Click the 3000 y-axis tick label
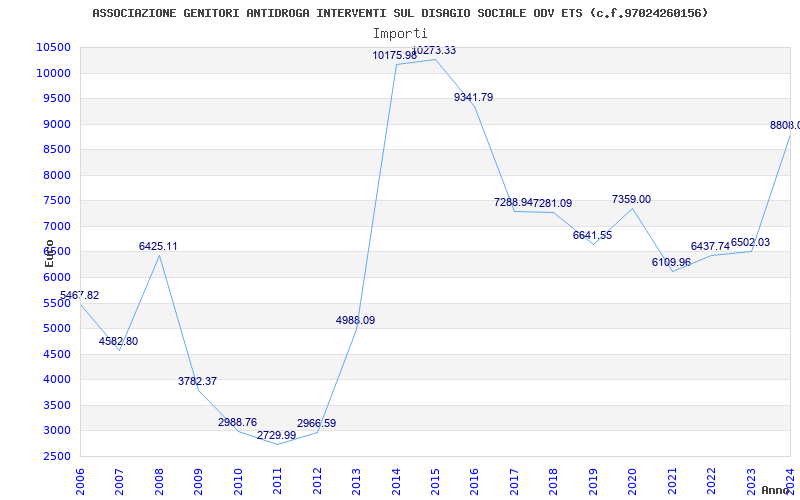The image size is (800, 500). point(56,431)
